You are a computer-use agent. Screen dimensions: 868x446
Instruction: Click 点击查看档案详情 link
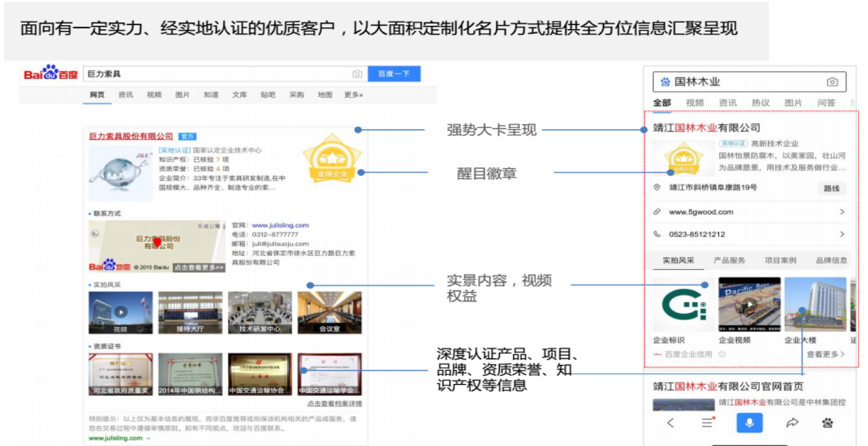click(334, 403)
